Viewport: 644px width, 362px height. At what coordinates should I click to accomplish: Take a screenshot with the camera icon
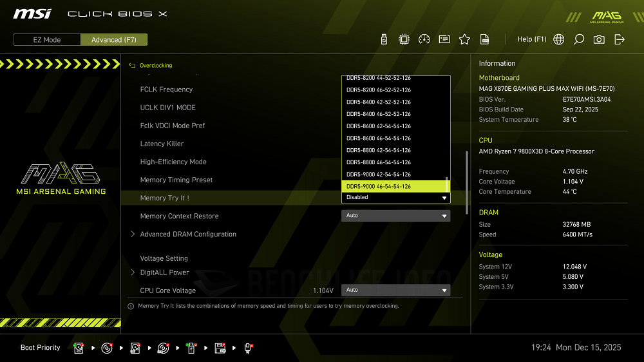[x=599, y=39]
